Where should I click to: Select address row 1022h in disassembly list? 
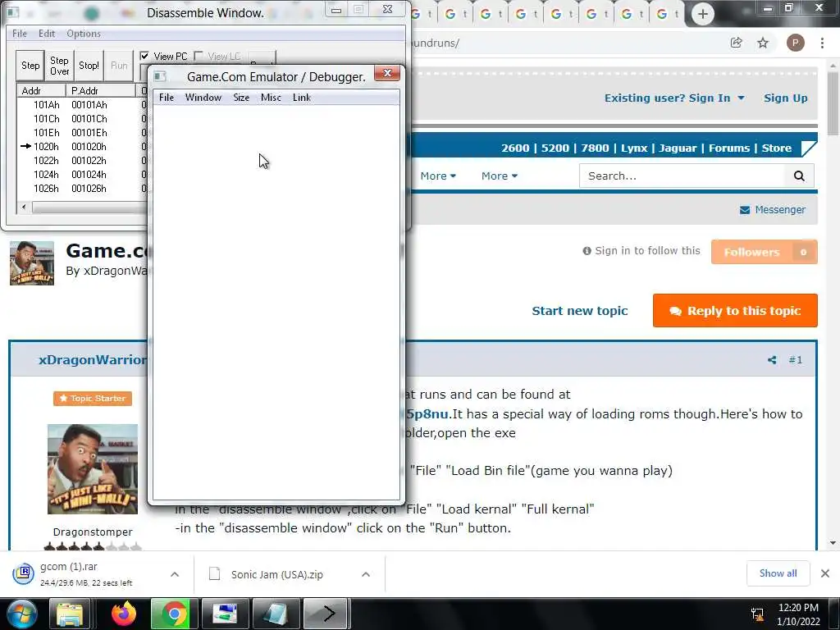81,160
